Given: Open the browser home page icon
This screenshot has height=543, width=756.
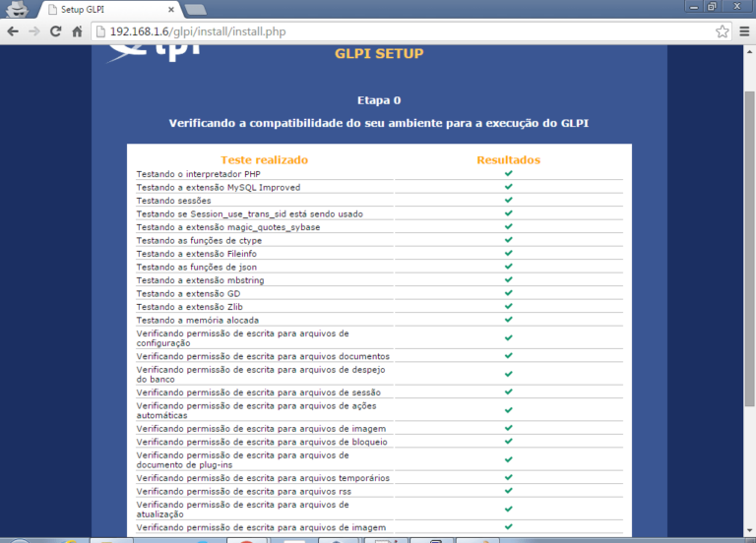Looking at the screenshot, I should 77,31.
